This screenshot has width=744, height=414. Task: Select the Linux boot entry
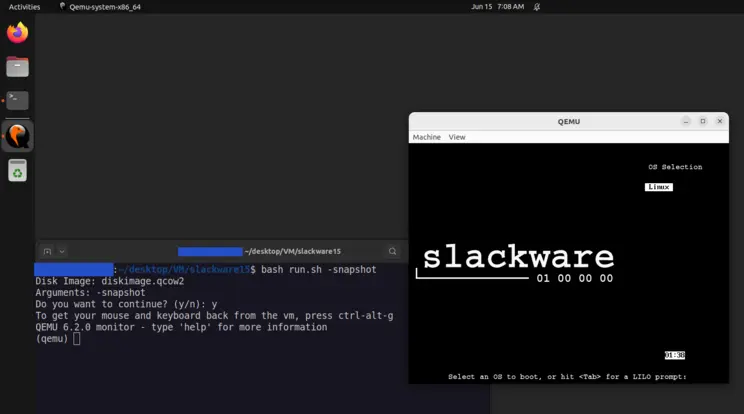pos(659,187)
